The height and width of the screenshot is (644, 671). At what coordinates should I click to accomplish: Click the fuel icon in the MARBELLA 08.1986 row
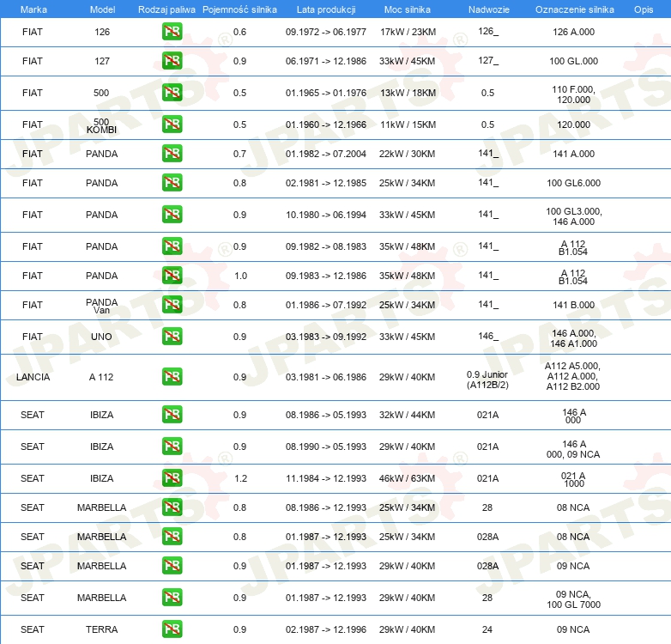tap(172, 507)
